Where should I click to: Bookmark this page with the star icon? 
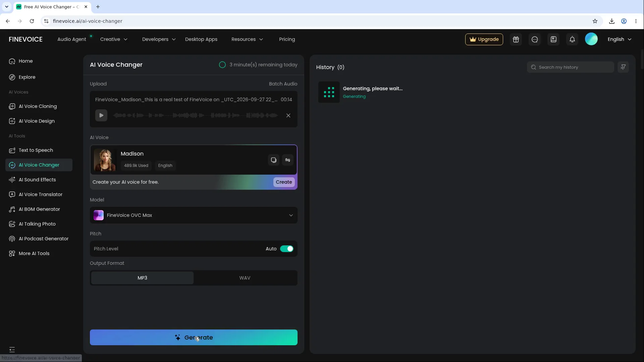point(595,21)
